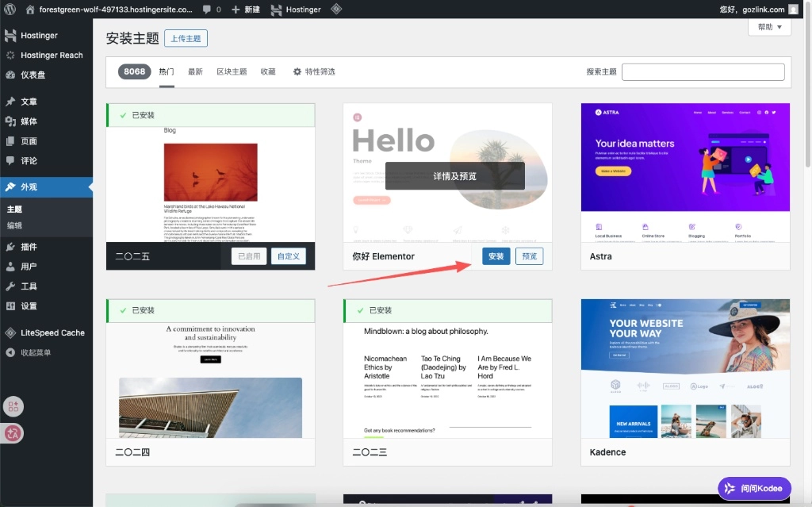The height and width of the screenshot is (507, 812).
Task: Open the site home icon in admin bar
Action: tap(30, 10)
